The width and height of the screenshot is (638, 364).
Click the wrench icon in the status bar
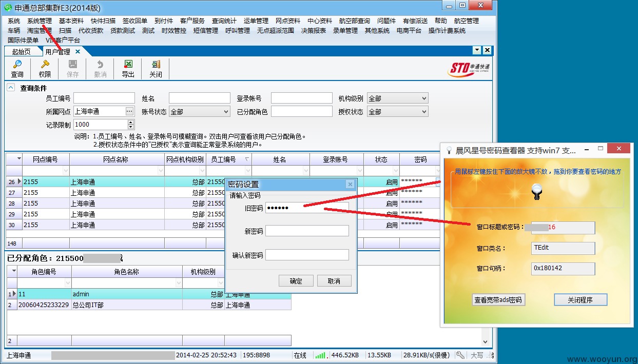(x=460, y=355)
